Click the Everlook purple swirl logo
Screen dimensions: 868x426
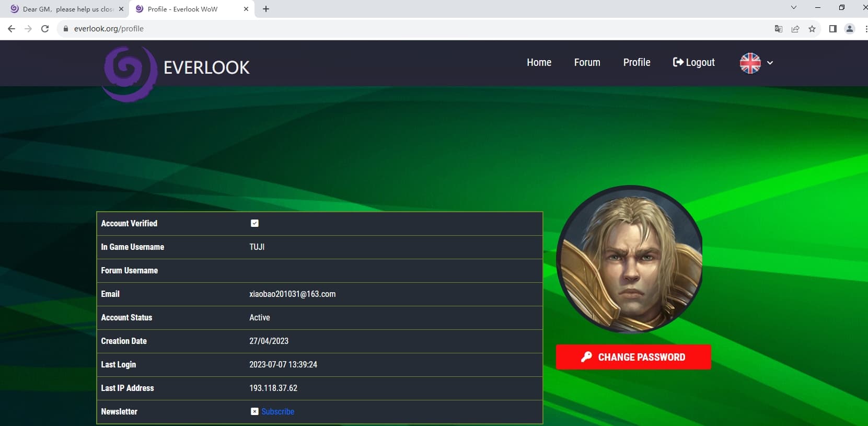click(130, 74)
